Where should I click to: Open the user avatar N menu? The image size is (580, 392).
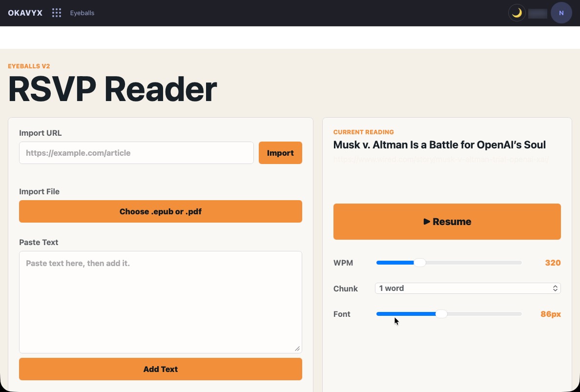[561, 13]
